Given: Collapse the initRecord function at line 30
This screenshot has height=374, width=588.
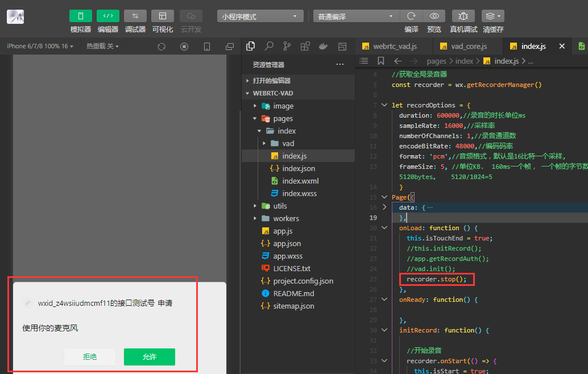Looking at the screenshot, I should click(x=384, y=330).
